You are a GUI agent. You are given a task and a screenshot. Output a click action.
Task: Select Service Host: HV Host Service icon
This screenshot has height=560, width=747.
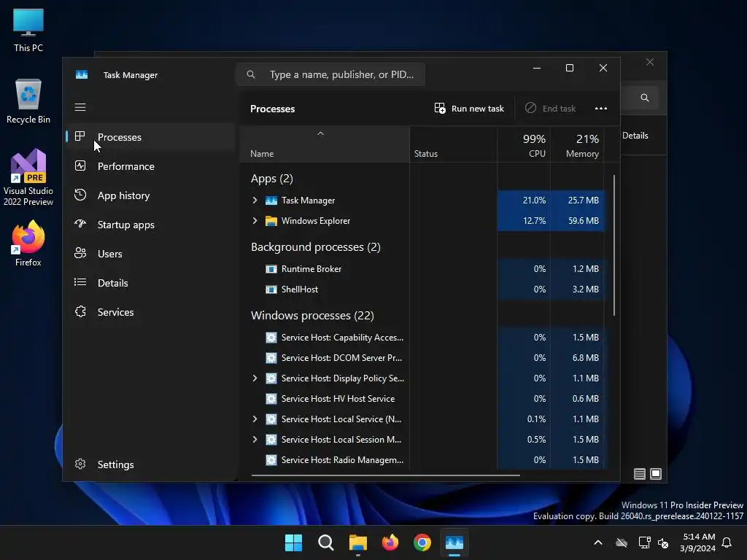(x=271, y=399)
